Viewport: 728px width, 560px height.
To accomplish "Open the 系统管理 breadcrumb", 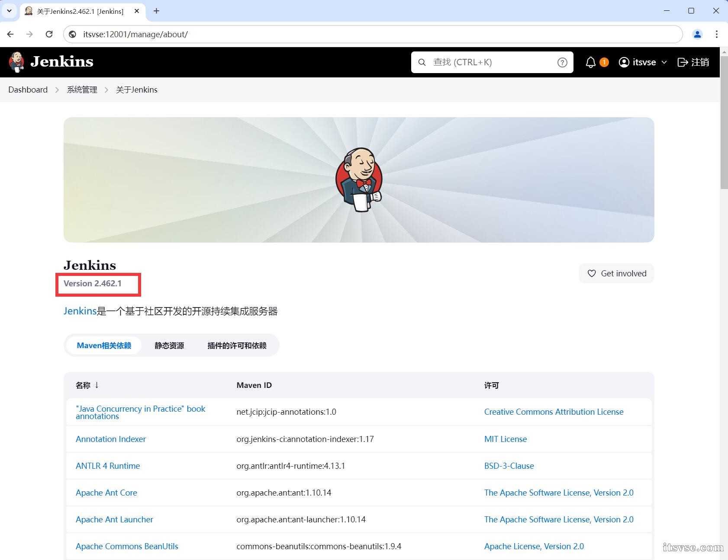I will [82, 90].
